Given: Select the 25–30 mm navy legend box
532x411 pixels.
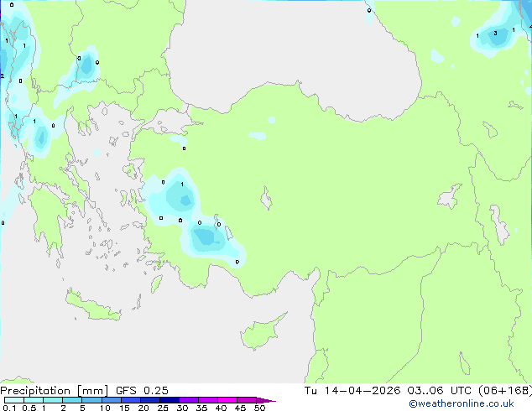Looking at the screenshot, I should 170,400.
